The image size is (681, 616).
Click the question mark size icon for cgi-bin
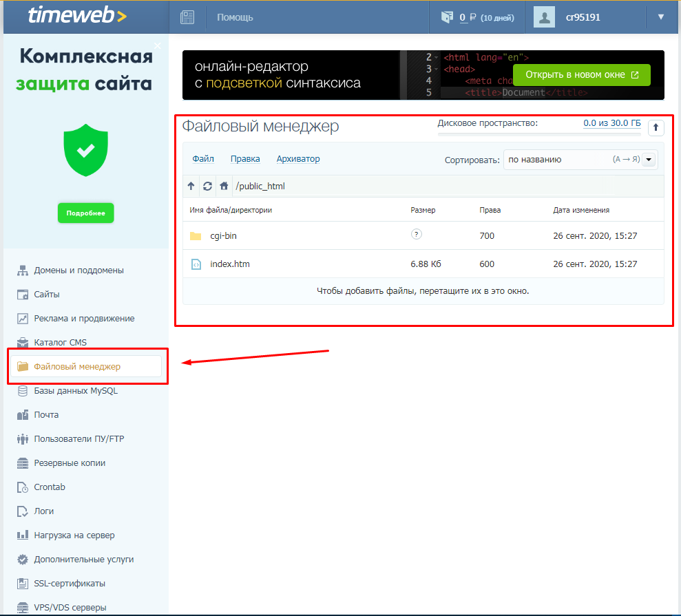coord(416,235)
